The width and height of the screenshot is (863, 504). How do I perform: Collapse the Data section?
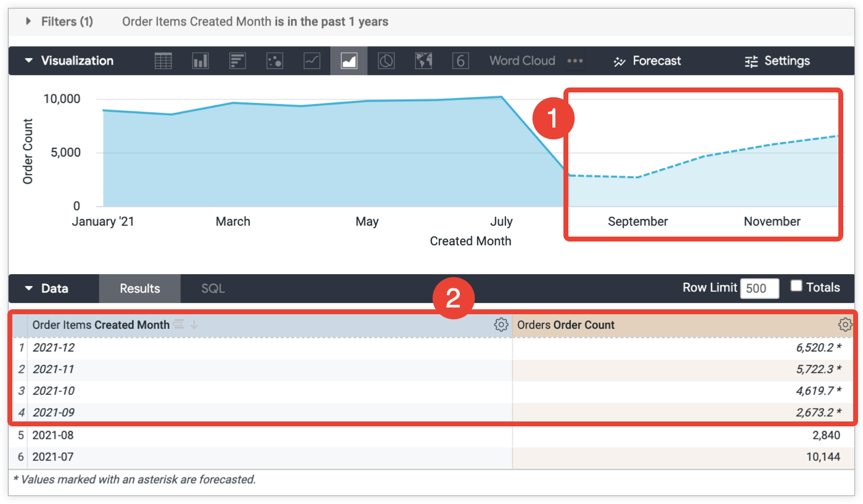28,288
